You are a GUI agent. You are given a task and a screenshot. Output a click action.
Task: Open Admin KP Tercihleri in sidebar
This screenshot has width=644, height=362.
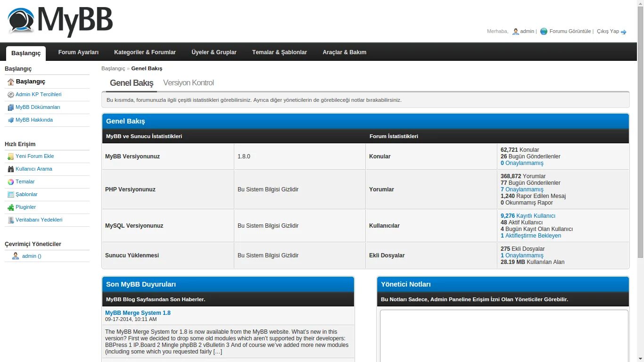[x=38, y=94]
